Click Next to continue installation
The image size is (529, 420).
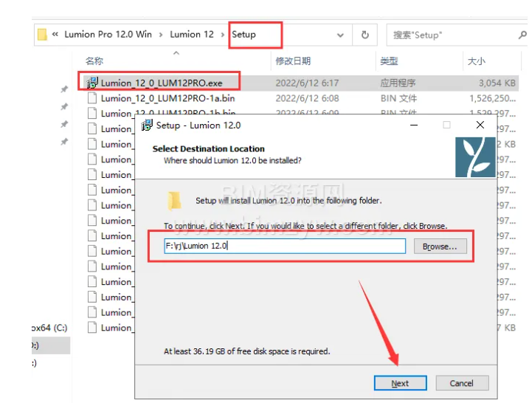[400, 383]
